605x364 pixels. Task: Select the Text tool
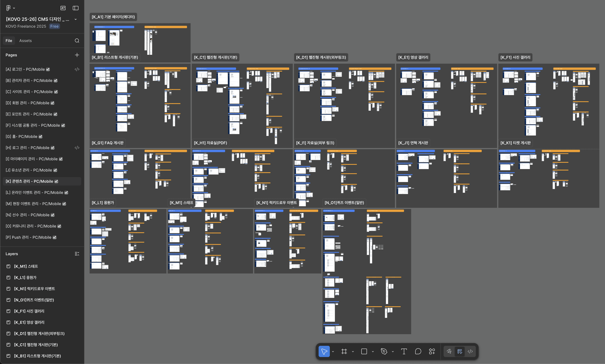coord(404,352)
